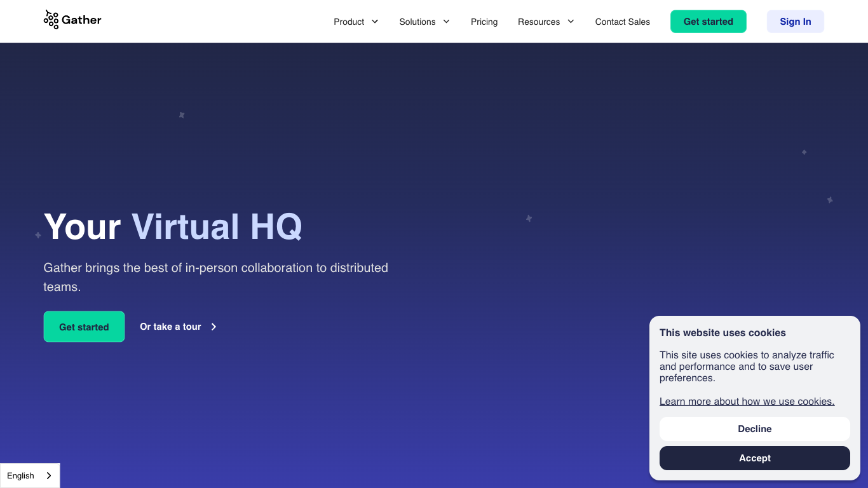This screenshot has width=868, height=488.
Task: Open cookie policy Learn more link
Action: (747, 402)
